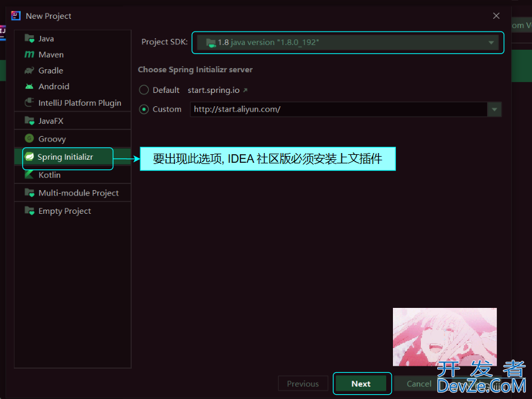Viewport: 532px width, 399px height.
Task: Open the start.spring.io link
Action: (x=214, y=90)
